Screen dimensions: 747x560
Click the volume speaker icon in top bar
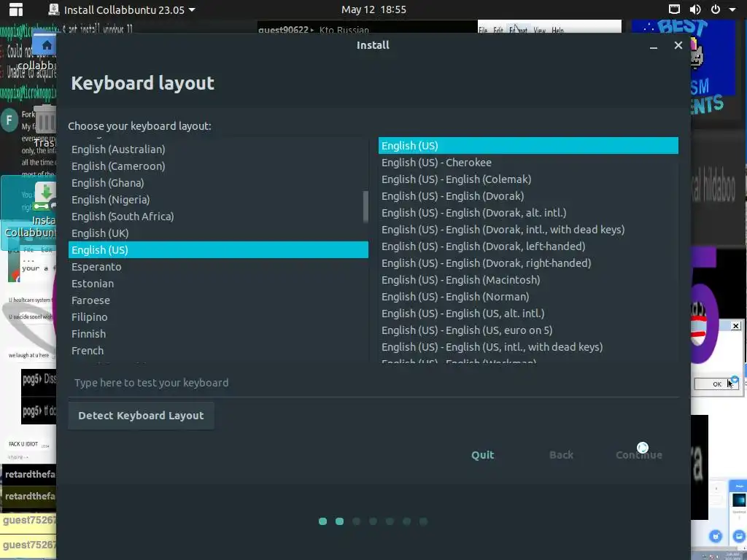coord(695,9)
